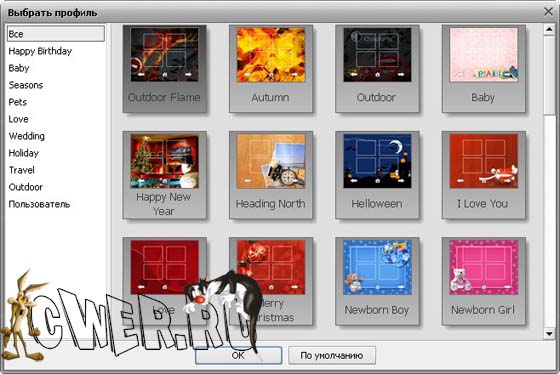Select the Outdoor Flame profile thumbnail
The height and width of the screenshot is (374, 560).
click(164, 69)
